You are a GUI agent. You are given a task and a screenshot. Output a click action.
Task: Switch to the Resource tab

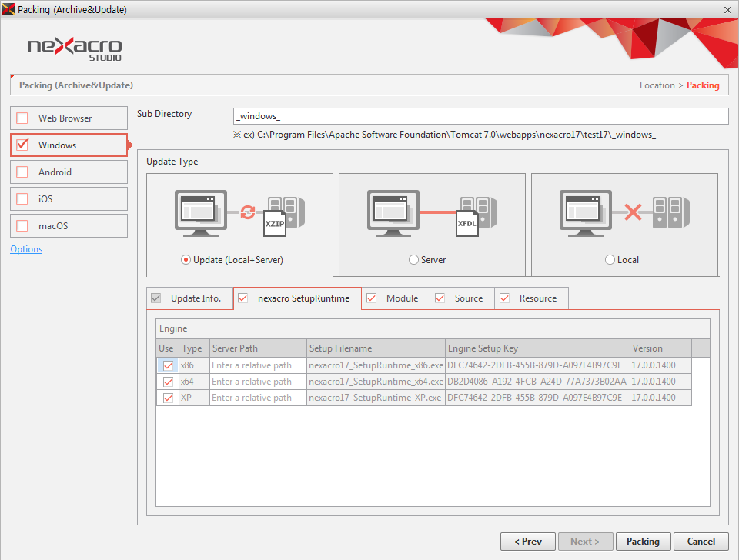530,298
